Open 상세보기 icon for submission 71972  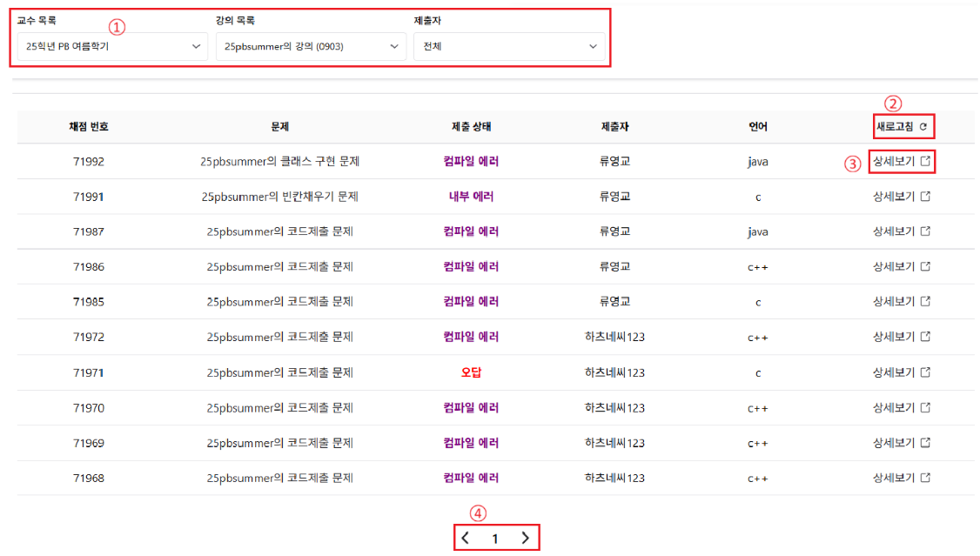(926, 336)
